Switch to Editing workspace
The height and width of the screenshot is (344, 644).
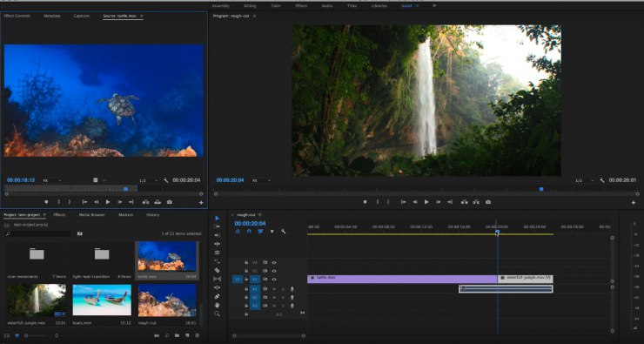click(250, 6)
